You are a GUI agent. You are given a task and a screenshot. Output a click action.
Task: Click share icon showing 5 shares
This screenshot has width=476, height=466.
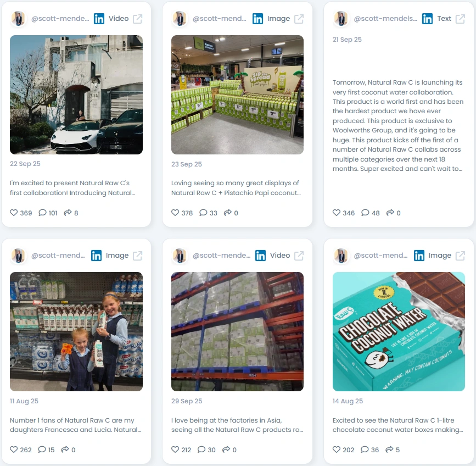[389, 450]
